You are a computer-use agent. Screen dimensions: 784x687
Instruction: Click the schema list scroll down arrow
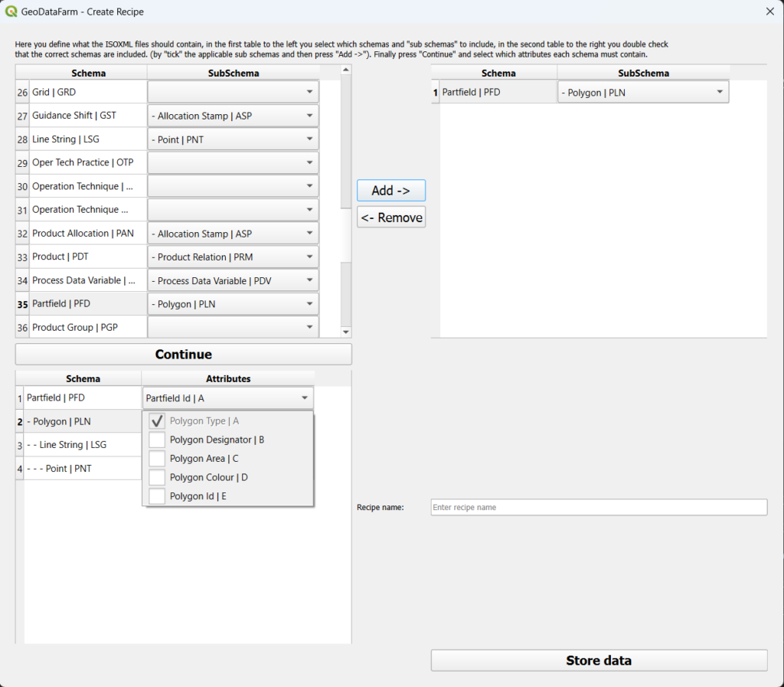coord(346,332)
